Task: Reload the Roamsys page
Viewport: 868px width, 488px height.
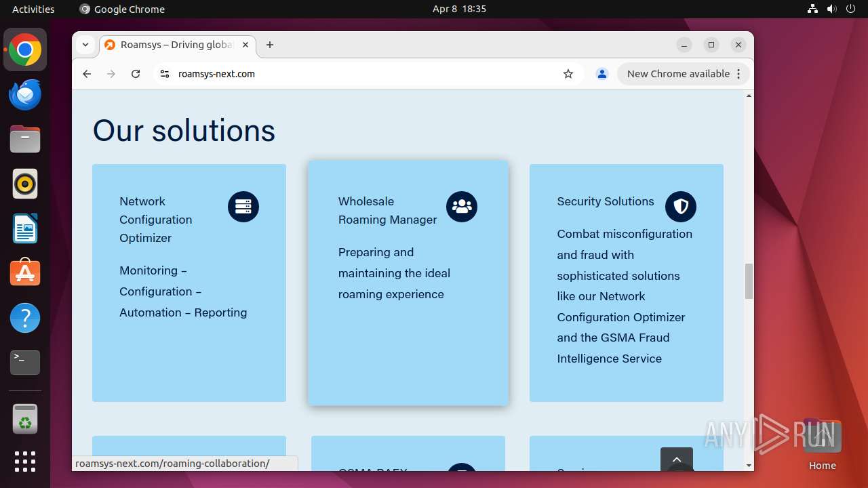Action: point(136,74)
